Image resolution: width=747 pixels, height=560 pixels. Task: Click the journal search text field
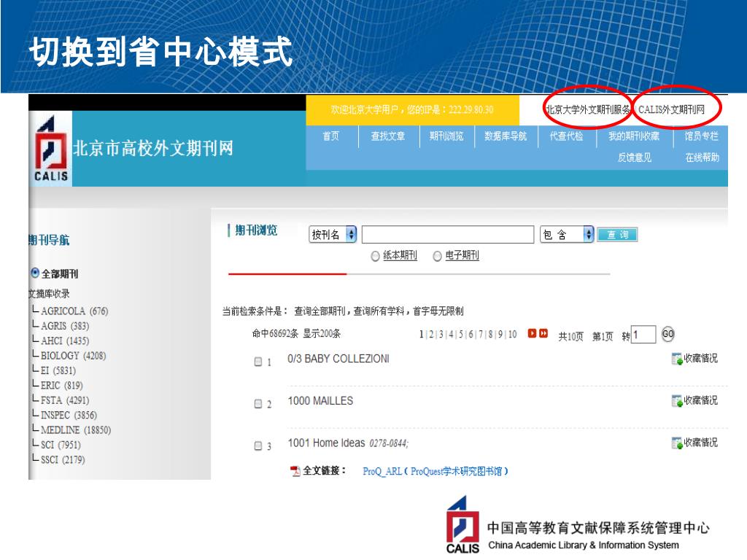pyautogui.click(x=448, y=234)
